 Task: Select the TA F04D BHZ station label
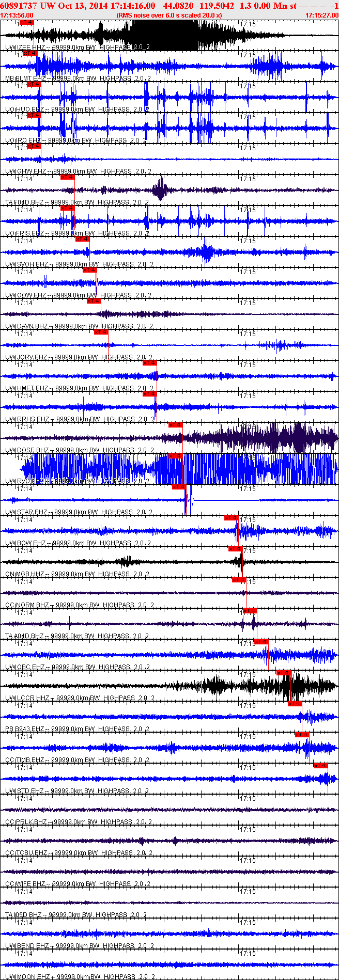pos(24,202)
